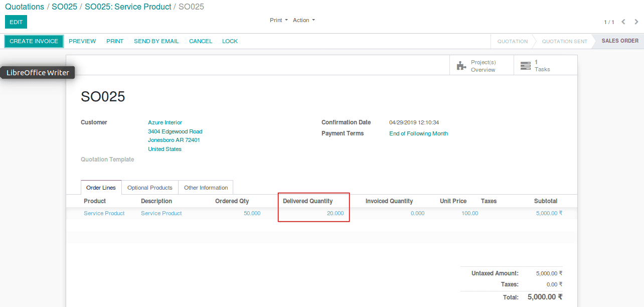The width and height of the screenshot is (644, 307).
Task: Click confirmation date 04/29/2019 12:10:34
Action: coord(414,122)
